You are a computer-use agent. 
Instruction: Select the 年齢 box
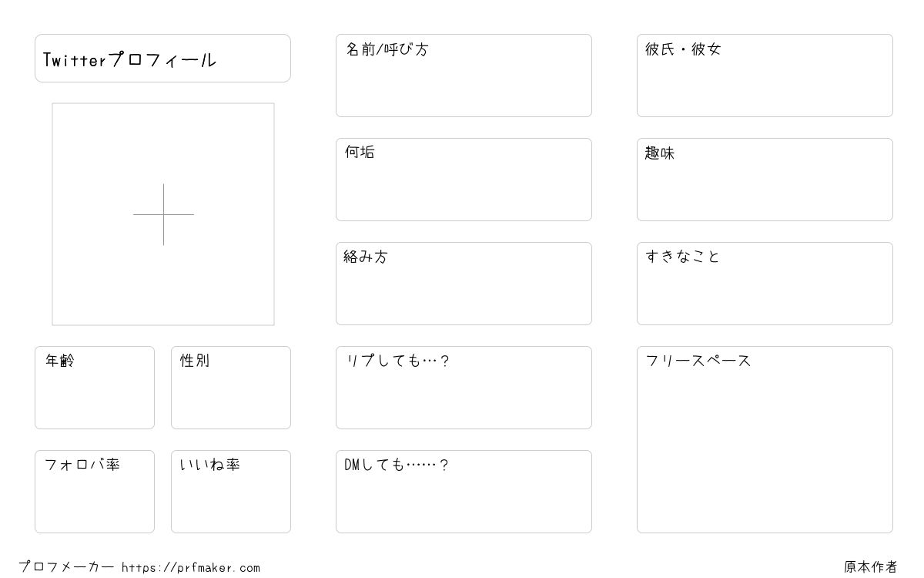pos(95,388)
